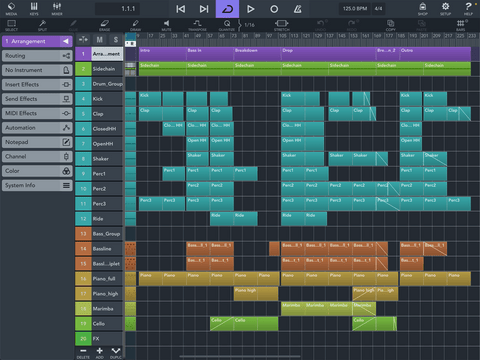This screenshot has width=480, height=360.
Task: Click the horizontal scrollbar under the arrangement
Action: click(240, 356)
